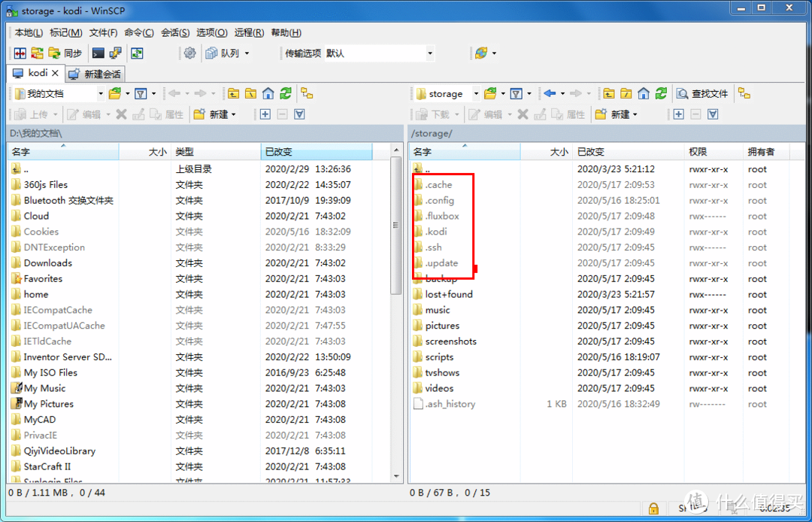Go to remote home directory icon

pyautogui.click(x=644, y=94)
